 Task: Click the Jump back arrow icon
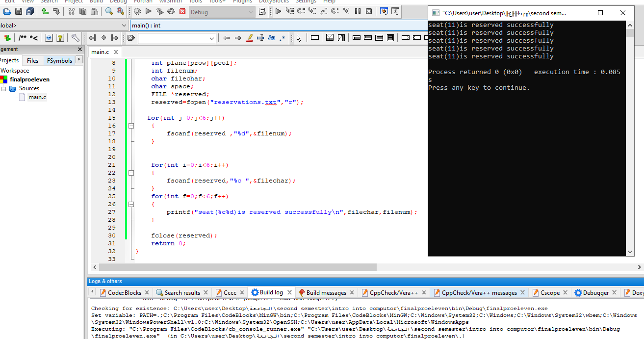coord(92,38)
